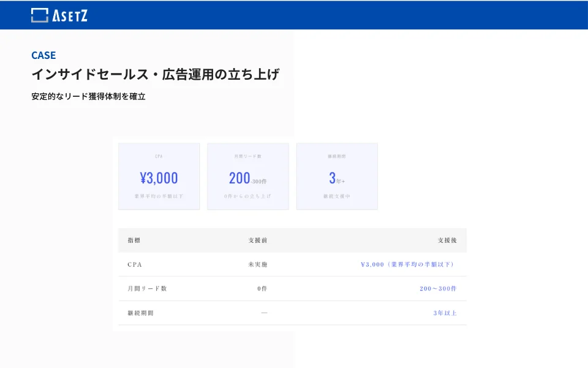Click the 200-300件 figure on the leads card
Viewport: 588px width, 368px height.
[248, 177]
